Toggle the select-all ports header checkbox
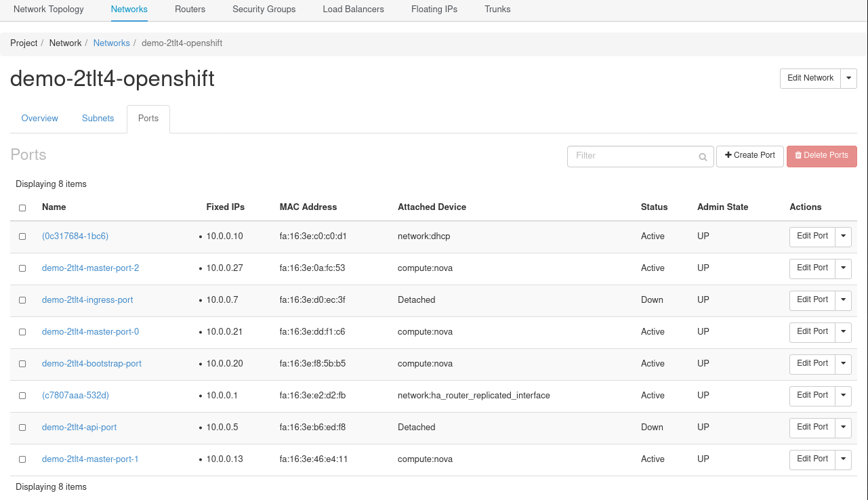868x500 pixels. tap(22, 208)
